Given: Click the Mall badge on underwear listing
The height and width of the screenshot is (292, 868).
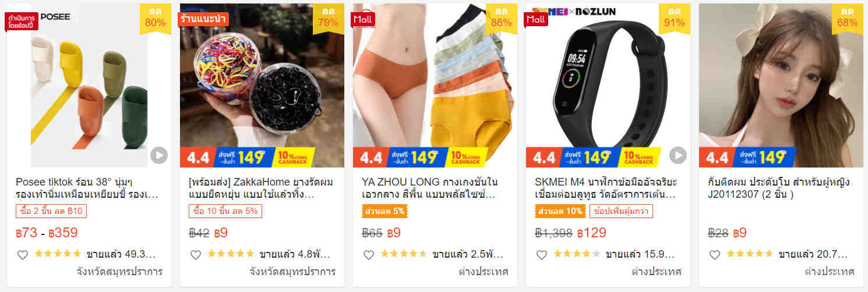Looking at the screenshot, I should pyautogui.click(x=363, y=19).
